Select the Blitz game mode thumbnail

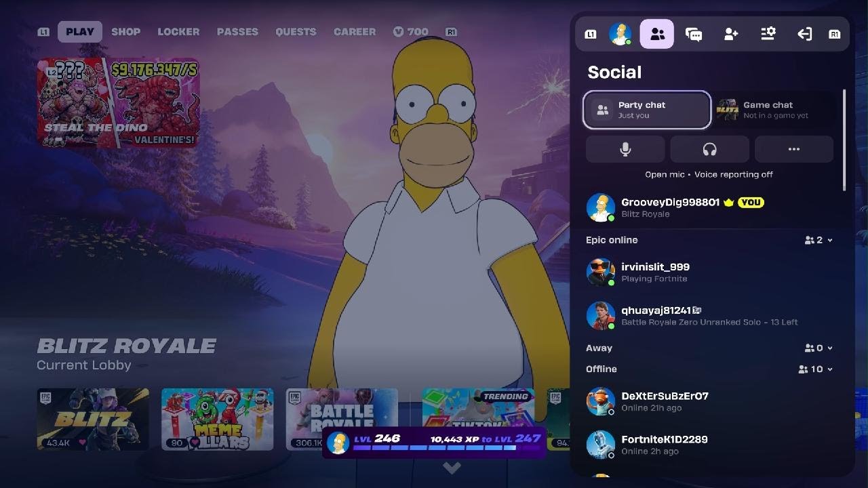(x=93, y=419)
